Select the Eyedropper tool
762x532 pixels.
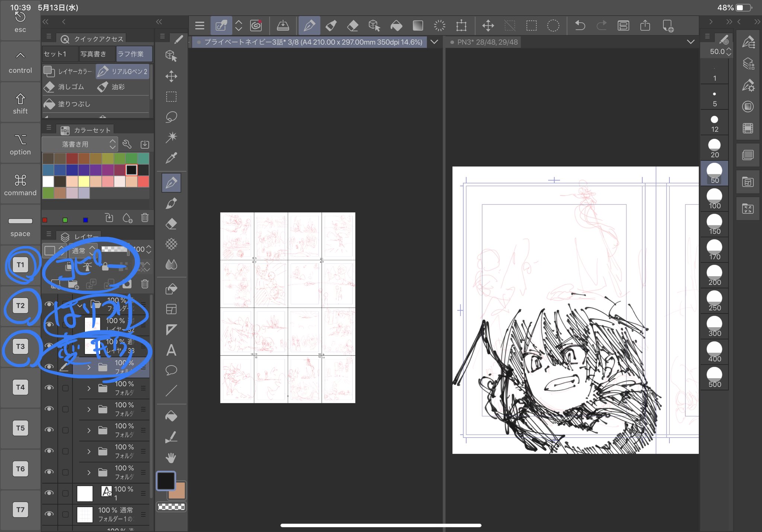(171, 158)
